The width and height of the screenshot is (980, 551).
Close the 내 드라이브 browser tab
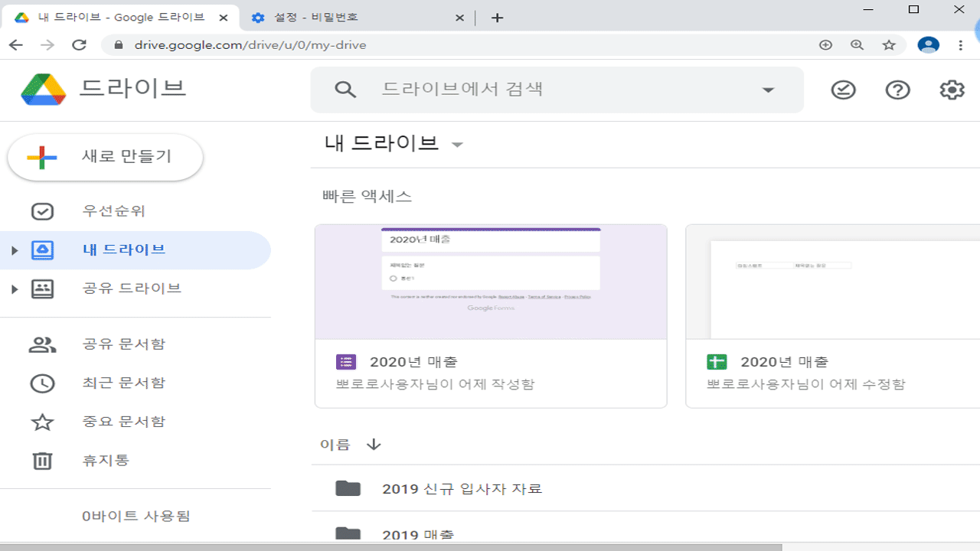[223, 18]
